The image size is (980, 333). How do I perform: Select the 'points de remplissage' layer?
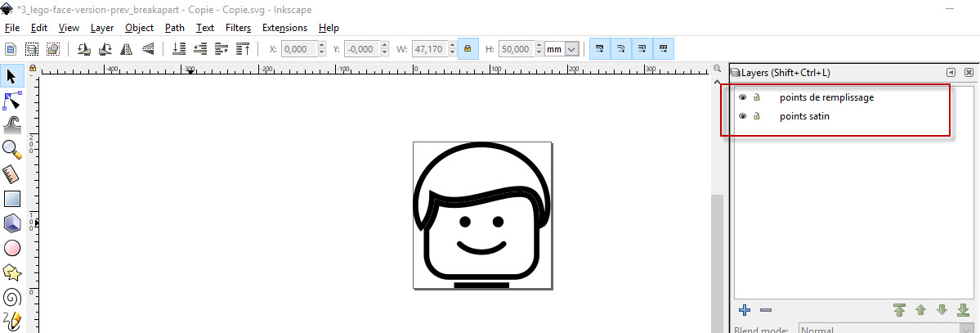click(826, 97)
